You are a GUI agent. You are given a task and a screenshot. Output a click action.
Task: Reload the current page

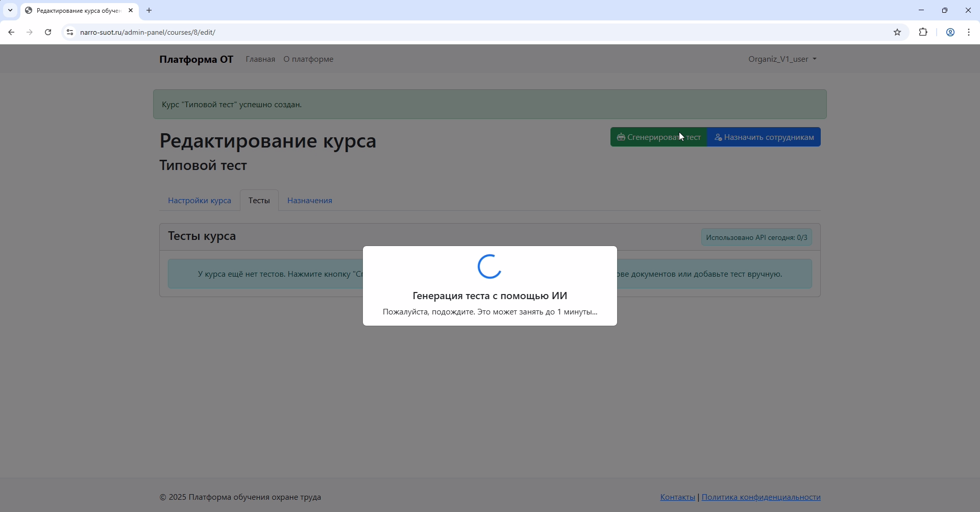tap(47, 32)
